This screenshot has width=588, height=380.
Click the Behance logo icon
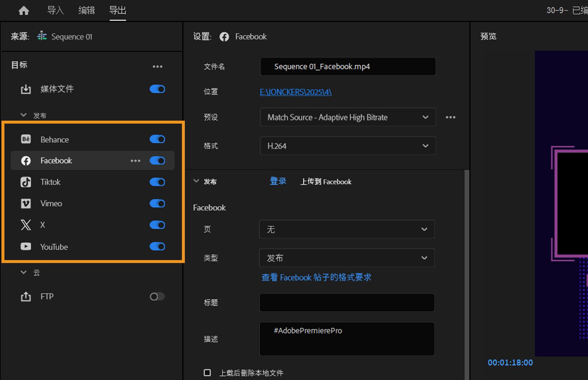pyautogui.click(x=26, y=139)
